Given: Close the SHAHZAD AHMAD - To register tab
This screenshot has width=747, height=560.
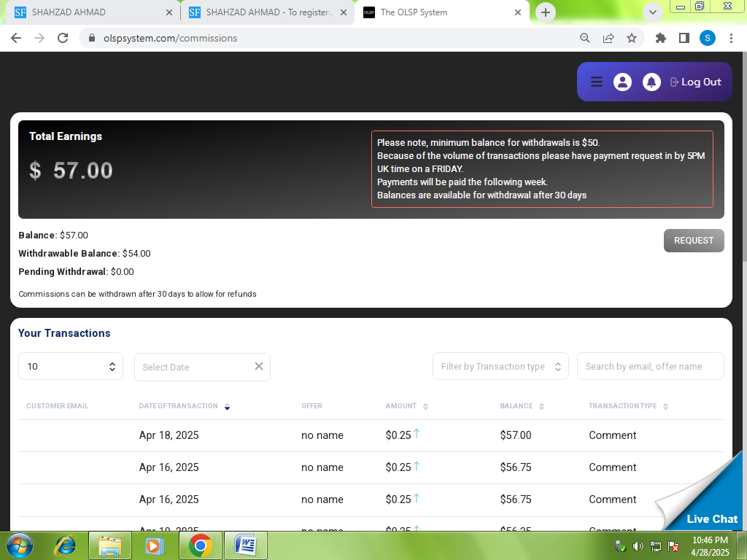Looking at the screenshot, I should (344, 12).
